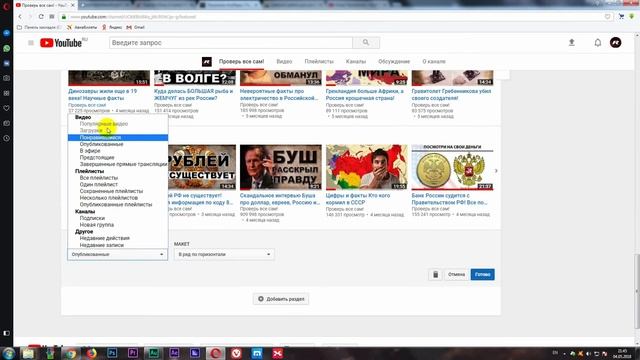
Task: Choose Недавние действия option
Action: (104, 238)
